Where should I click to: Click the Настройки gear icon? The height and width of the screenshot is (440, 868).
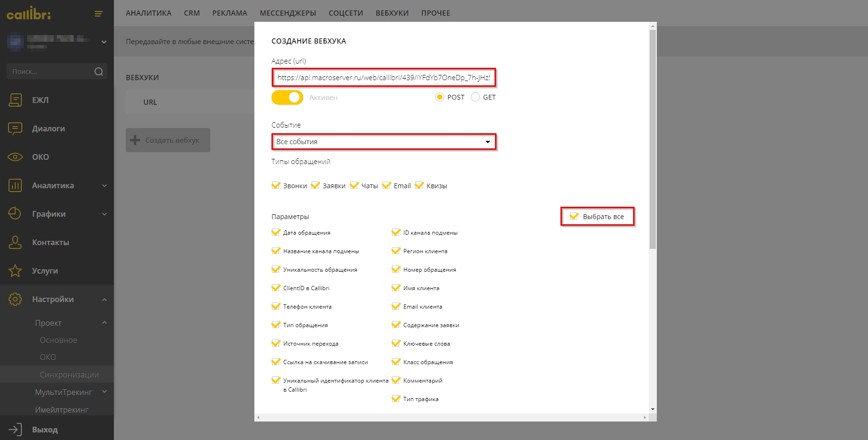(15, 299)
